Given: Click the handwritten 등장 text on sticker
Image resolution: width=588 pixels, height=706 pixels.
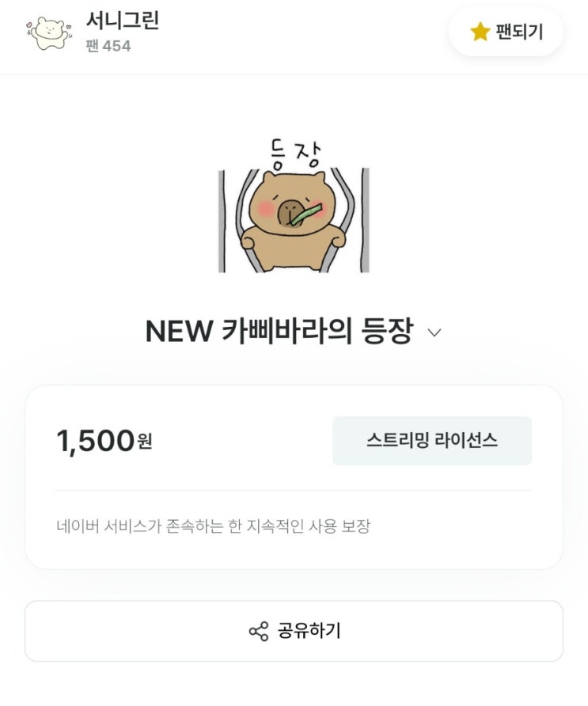Looking at the screenshot, I should [x=296, y=154].
